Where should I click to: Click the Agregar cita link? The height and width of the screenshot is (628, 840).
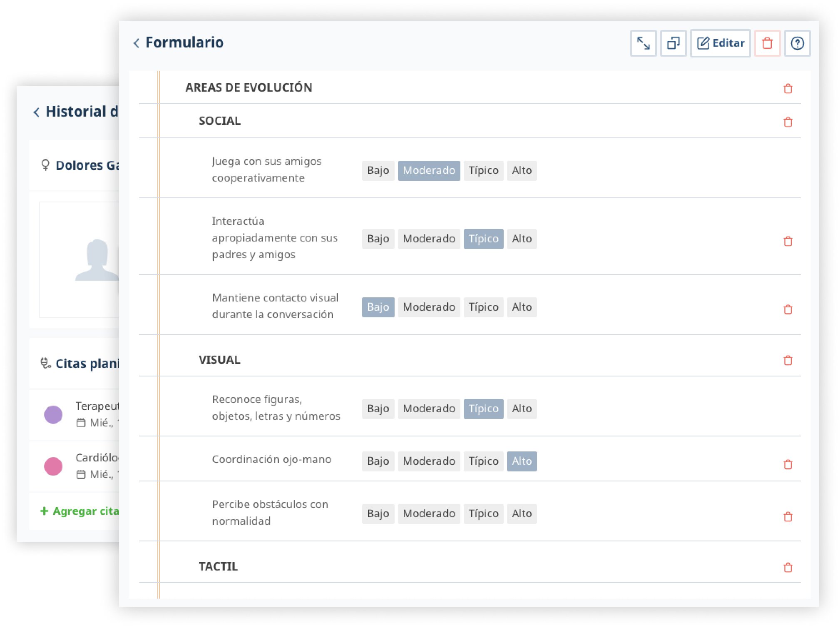click(80, 511)
